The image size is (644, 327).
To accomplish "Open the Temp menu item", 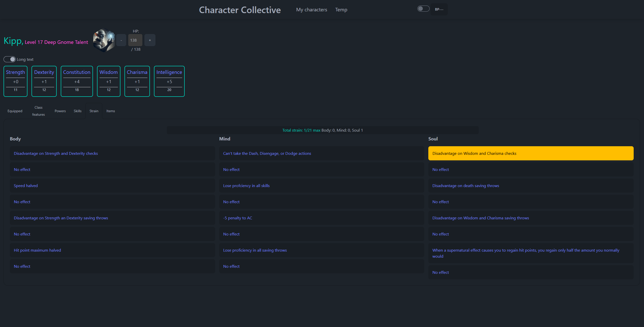I will click(x=341, y=10).
